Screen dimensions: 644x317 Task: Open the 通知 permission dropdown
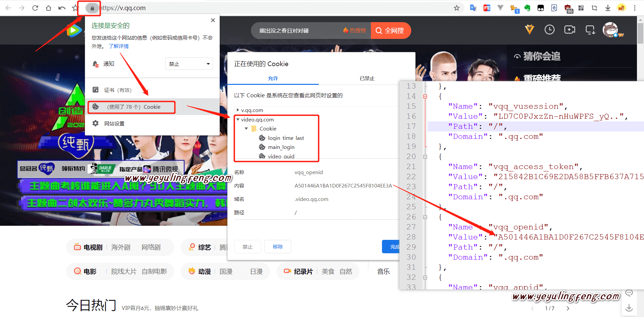[189, 64]
